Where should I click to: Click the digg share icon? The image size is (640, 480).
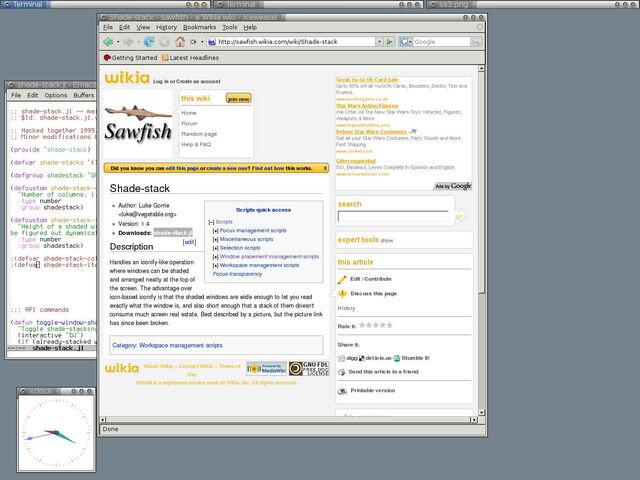[x=341, y=358]
